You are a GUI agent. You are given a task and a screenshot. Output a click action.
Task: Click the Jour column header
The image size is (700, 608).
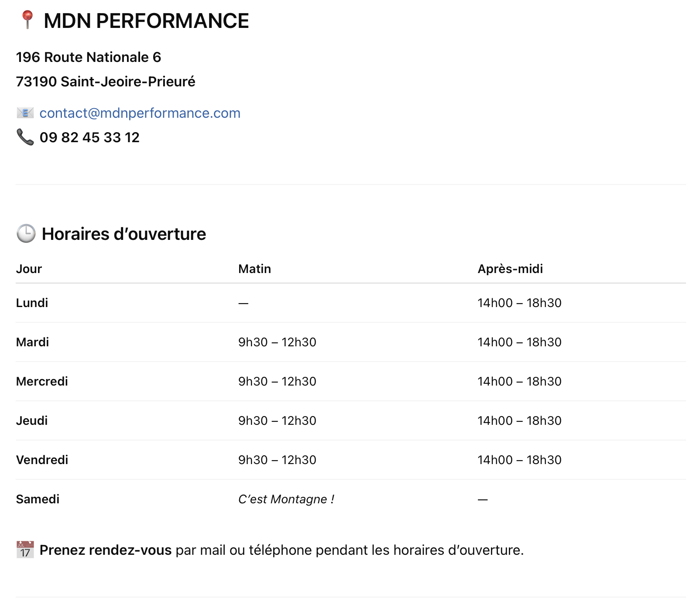[29, 269]
